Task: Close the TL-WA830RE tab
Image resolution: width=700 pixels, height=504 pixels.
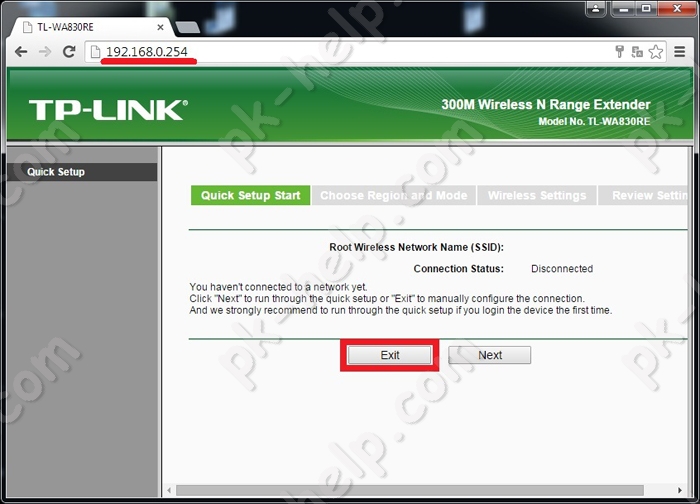Action: [160, 27]
